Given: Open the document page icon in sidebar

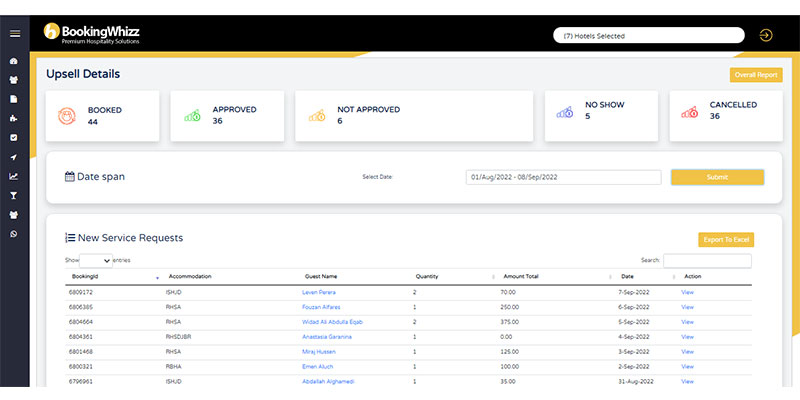Looking at the screenshot, I should coord(14,100).
